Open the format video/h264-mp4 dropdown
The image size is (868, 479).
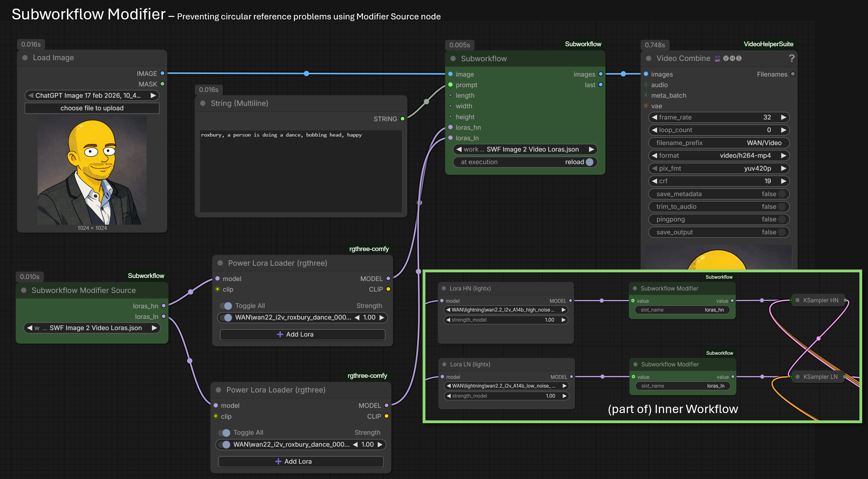click(719, 155)
